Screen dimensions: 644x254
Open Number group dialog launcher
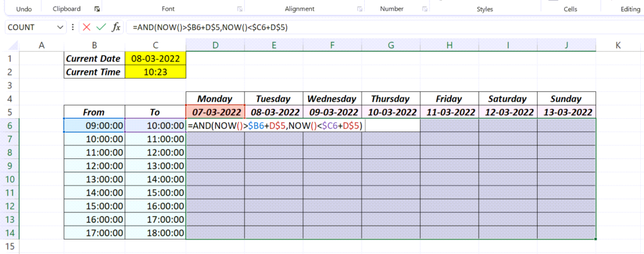click(425, 9)
